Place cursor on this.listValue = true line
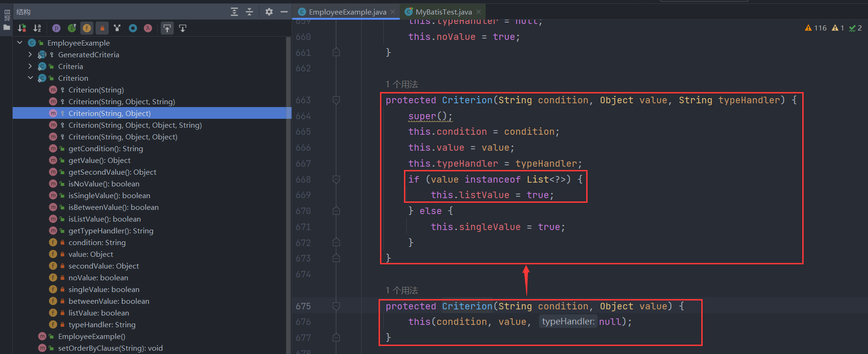 [492, 195]
